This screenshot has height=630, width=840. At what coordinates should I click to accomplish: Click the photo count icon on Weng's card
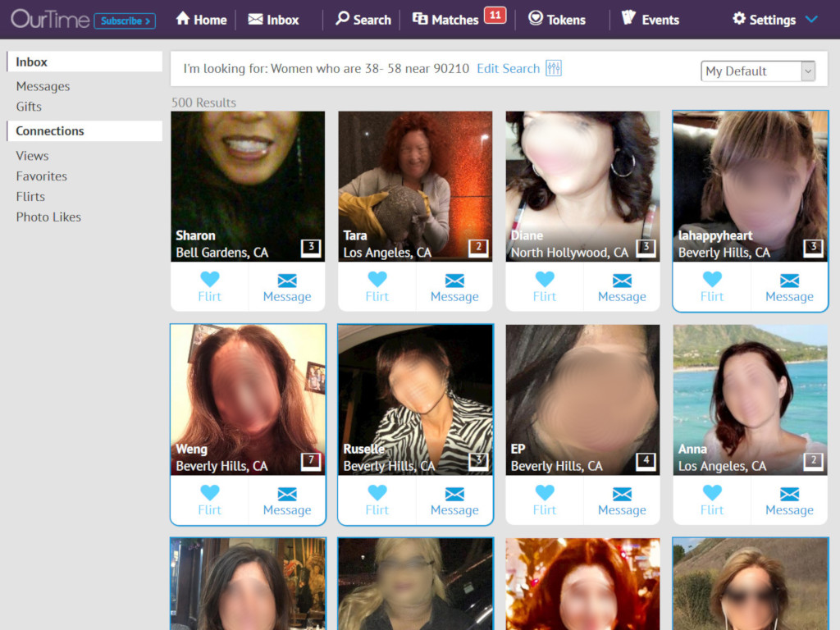(x=310, y=460)
